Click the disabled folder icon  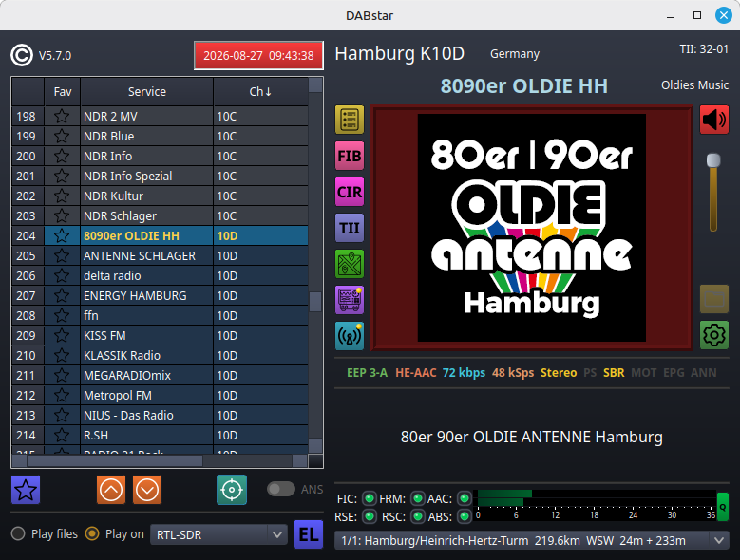(714, 299)
